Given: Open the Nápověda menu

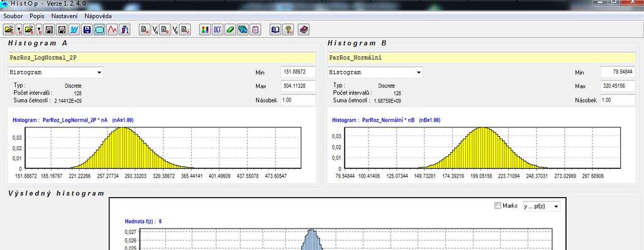Looking at the screenshot, I should point(97,16).
